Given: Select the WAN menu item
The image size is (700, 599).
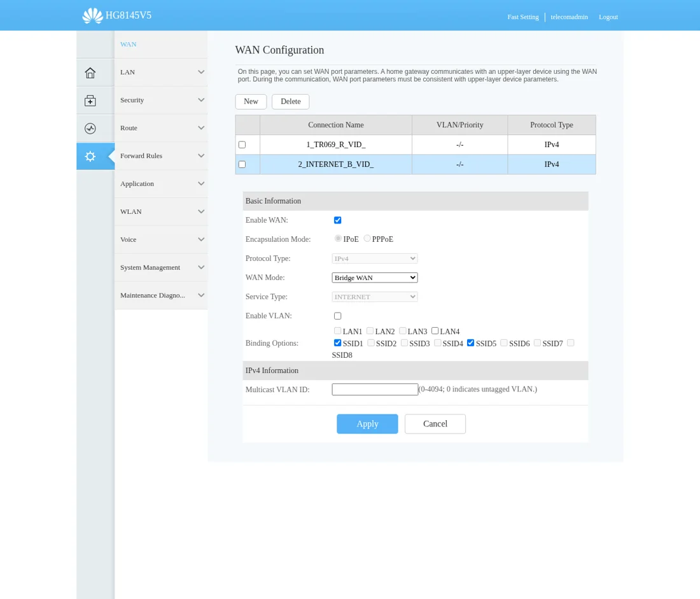Looking at the screenshot, I should [161, 44].
